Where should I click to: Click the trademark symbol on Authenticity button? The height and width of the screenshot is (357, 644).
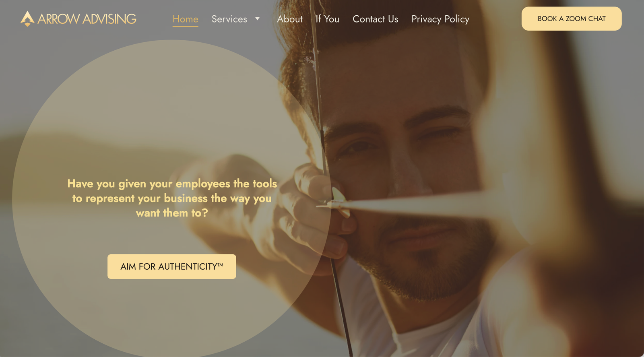click(220, 265)
